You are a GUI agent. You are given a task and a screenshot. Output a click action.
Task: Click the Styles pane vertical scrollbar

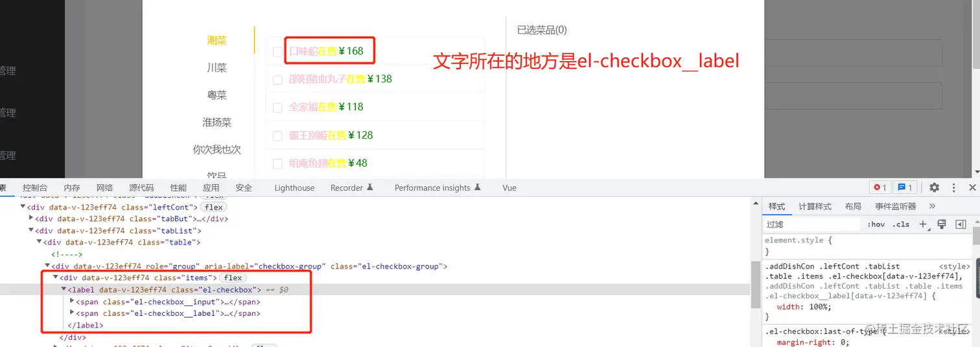(x=976, y=237)
